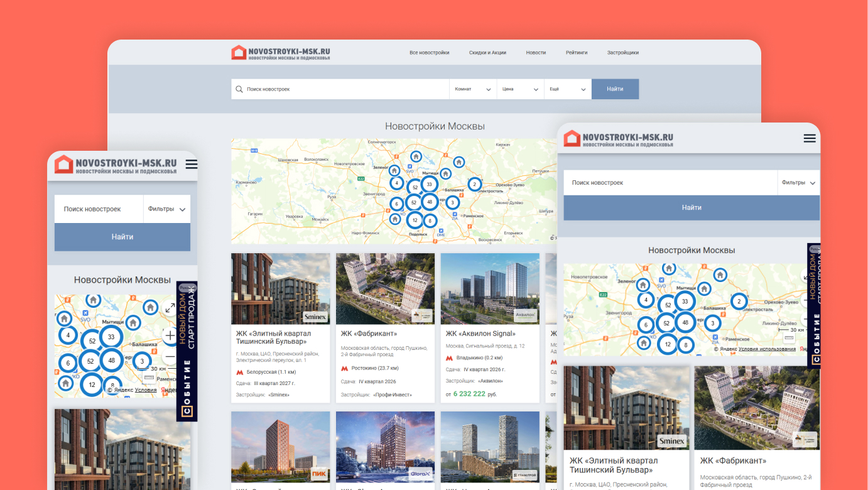Open the cluster of 6 on the desktop map
The width and height of the screenshot is (868, 490).
pos(396,204)
